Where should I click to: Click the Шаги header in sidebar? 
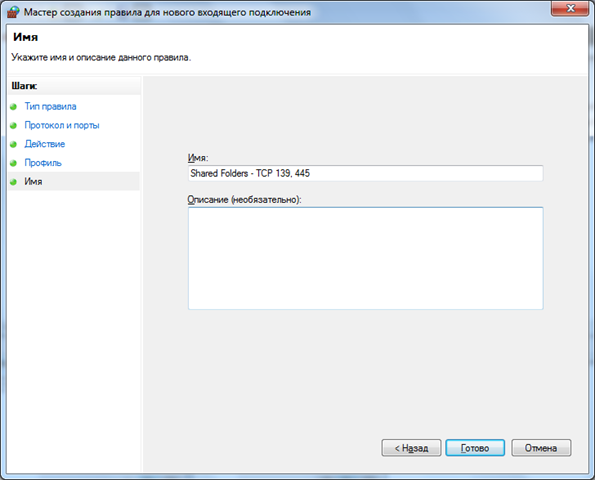[24, 86]
